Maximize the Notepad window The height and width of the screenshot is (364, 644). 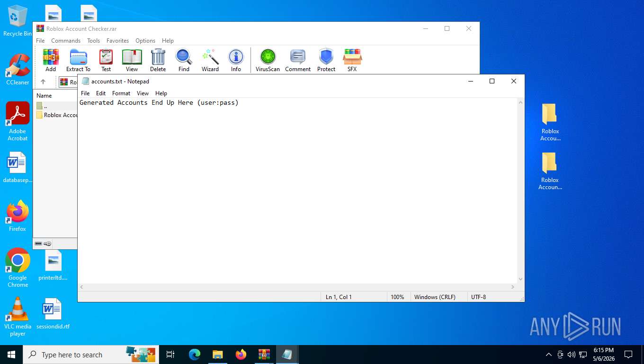pyautogui.click(x=492, y=81)
